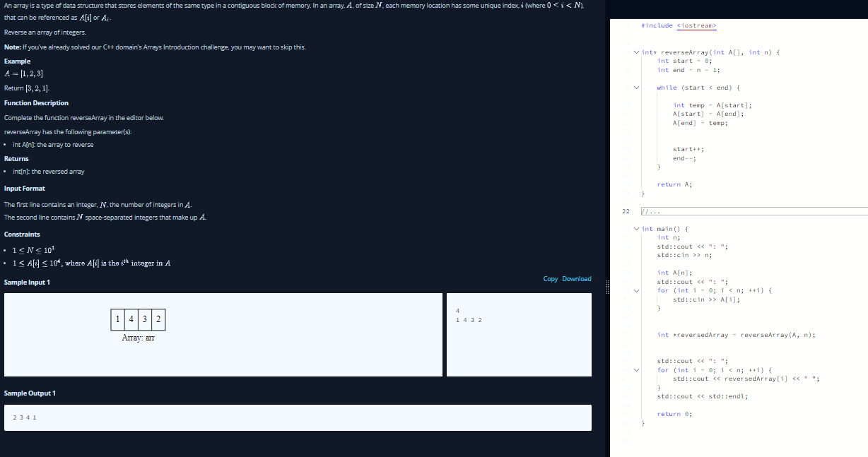Viewport: 868px width, 457px height.
Task: Click the fold arrow beside the while statement
Action: coord(636,88)
